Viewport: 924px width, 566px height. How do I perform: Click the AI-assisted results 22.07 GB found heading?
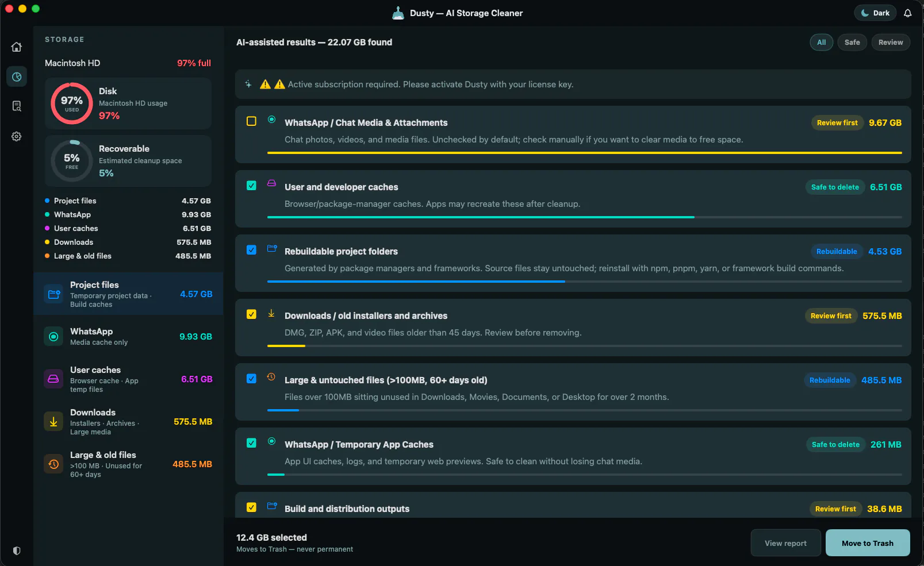tap(314, 43)
